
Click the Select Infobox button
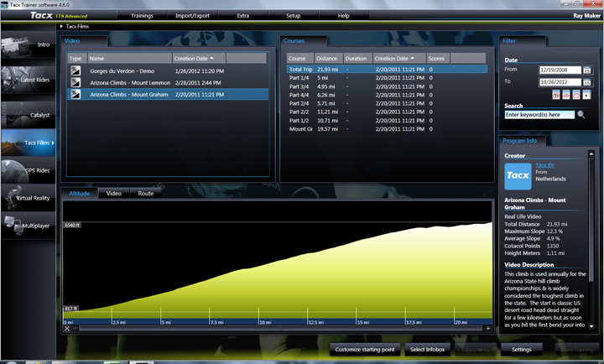point(427,350)
